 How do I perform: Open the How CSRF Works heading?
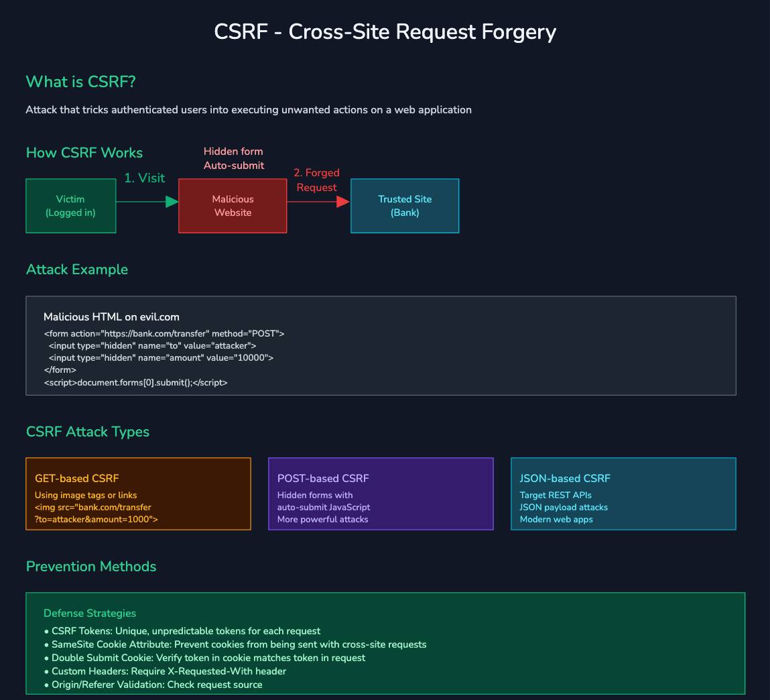coord(84,153)
